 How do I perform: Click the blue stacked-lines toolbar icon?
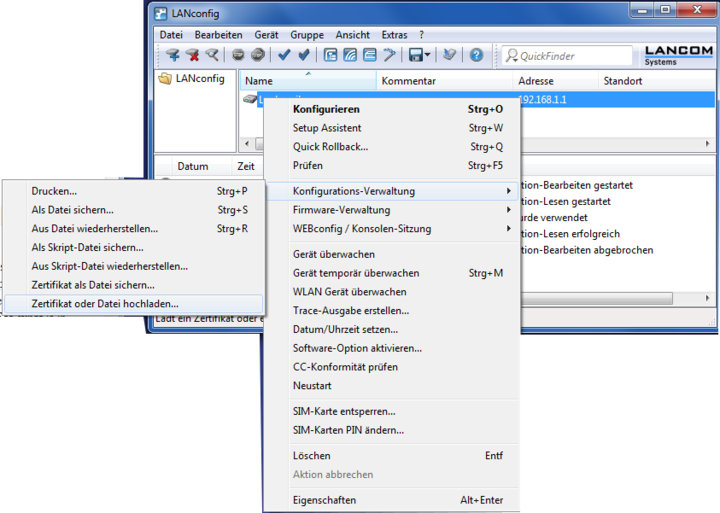click(370, 55)
